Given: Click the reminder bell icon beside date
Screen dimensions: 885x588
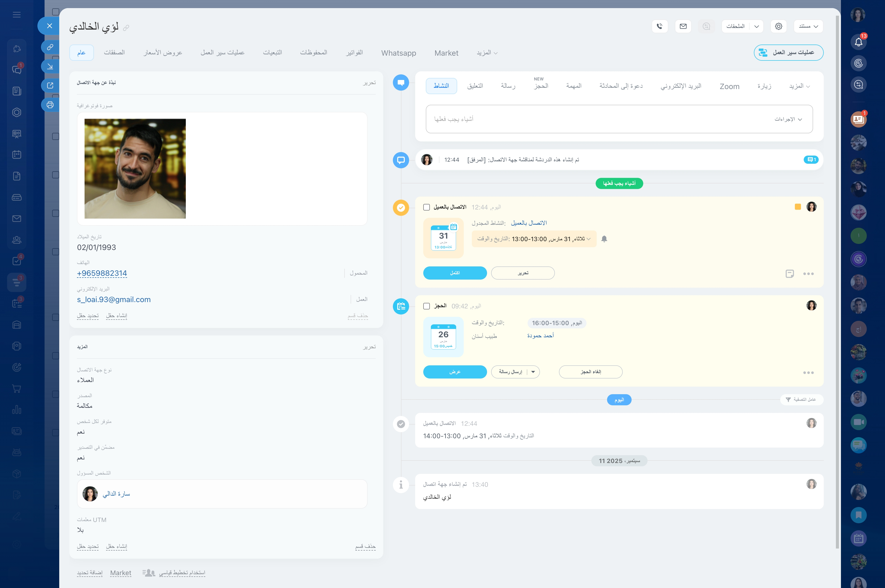Looking at the screenshot, I should click(604, 239).
